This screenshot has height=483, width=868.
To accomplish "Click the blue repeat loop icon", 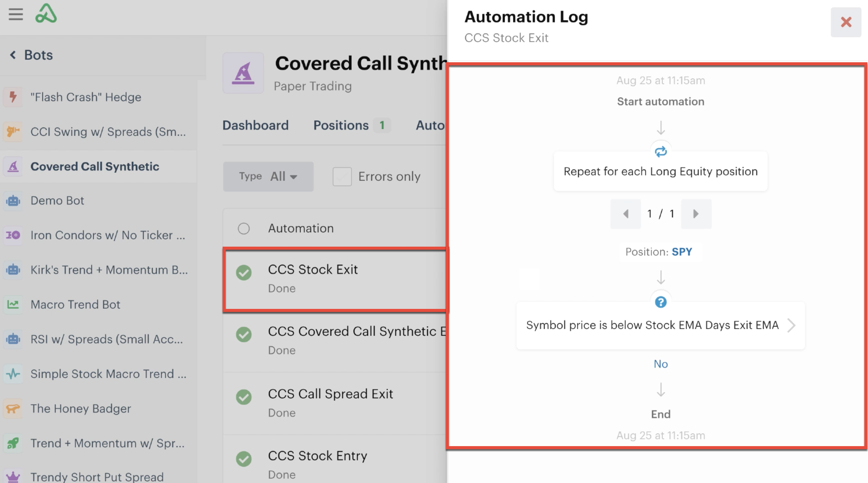I will [x=661, y=151].
